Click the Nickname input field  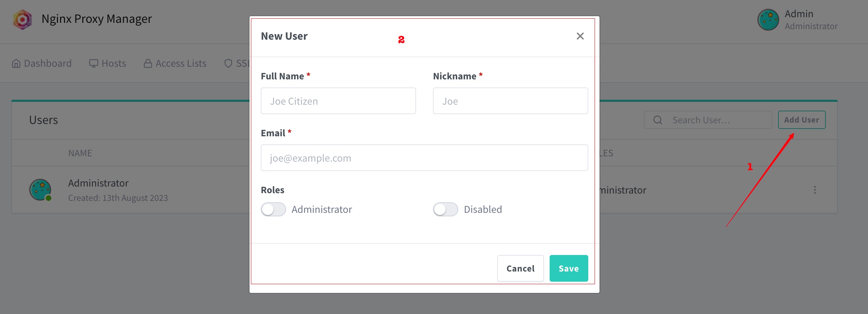tap(511, 101)
